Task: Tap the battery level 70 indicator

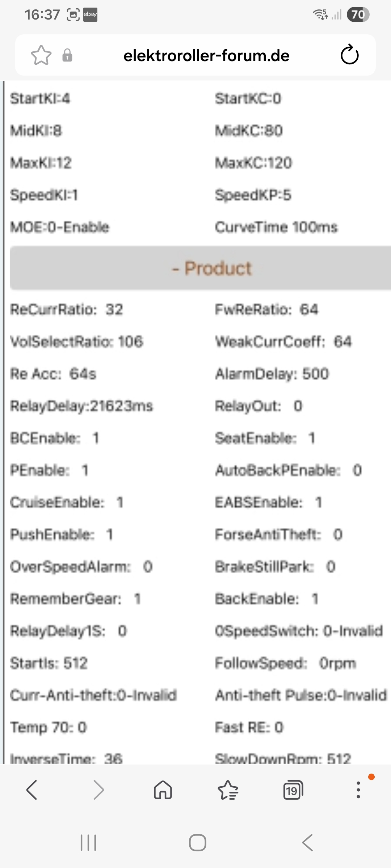Action: [x=358, y=15]
